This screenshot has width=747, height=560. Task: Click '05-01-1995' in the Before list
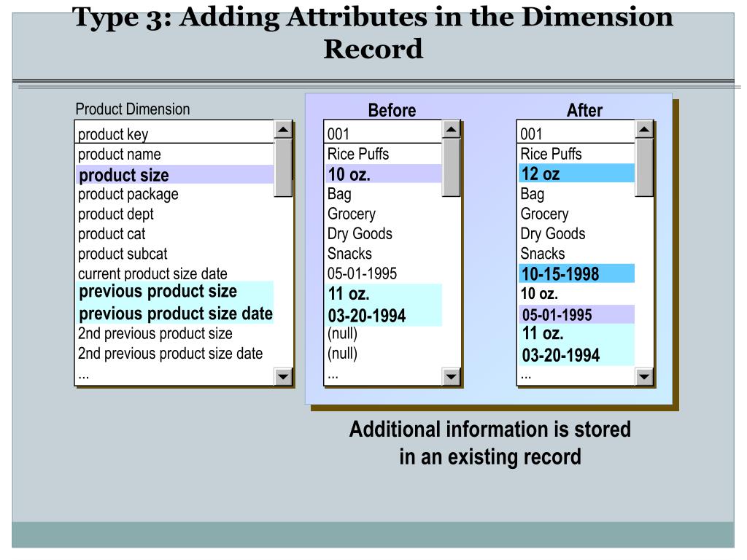point(362,273)
